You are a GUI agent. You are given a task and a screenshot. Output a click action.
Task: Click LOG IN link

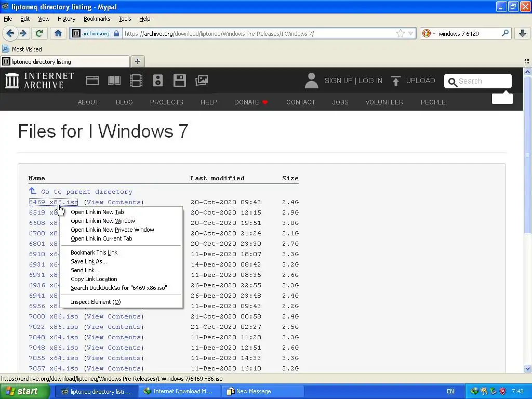(x=370, y=81)
